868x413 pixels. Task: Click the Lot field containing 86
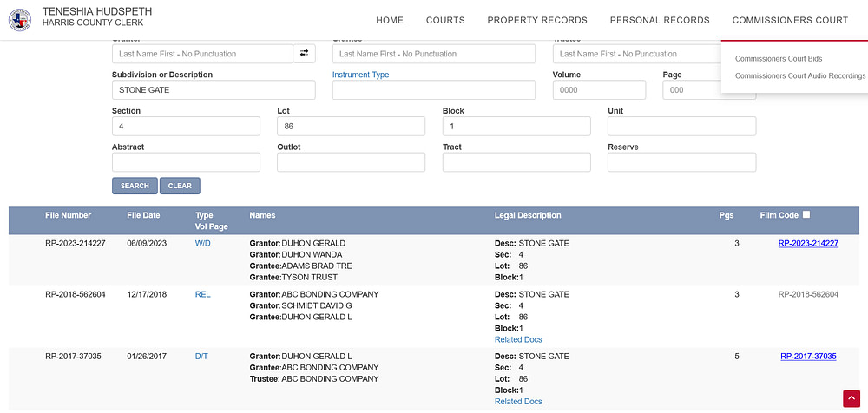(x=351, y=126)
